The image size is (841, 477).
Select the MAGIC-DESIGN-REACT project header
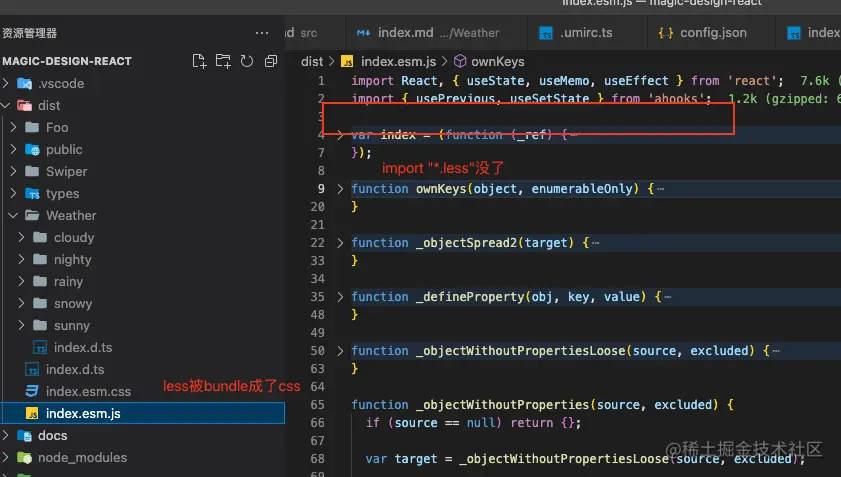(x=67, y=61)
